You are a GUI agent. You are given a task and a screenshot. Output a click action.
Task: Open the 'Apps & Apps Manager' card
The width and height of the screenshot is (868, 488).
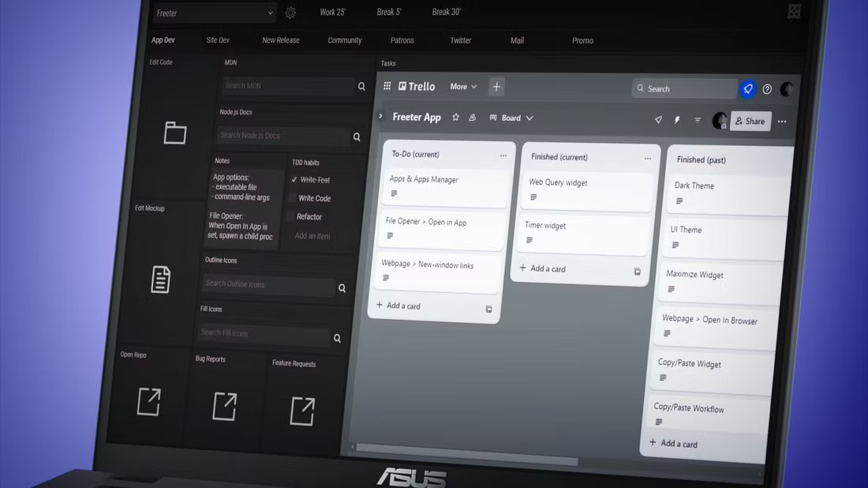click(x=446, y=186)
